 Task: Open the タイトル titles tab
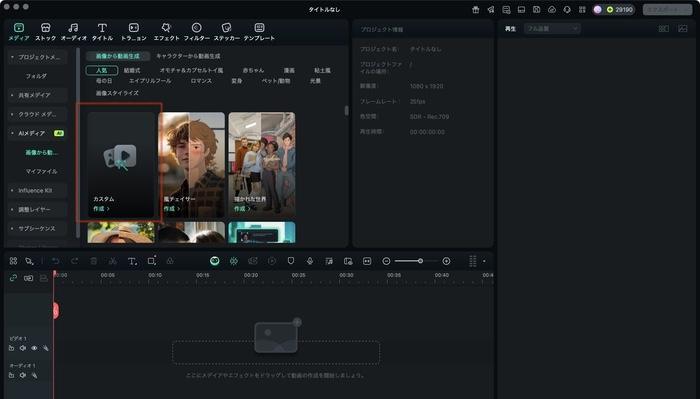pos(102,32)
